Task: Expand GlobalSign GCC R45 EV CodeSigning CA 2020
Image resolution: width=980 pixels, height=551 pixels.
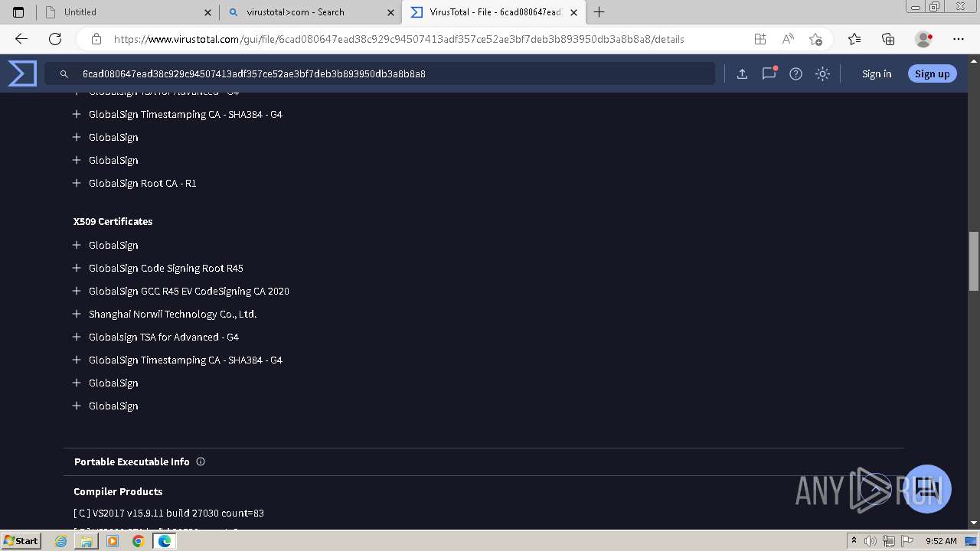Action: point(77,291)
